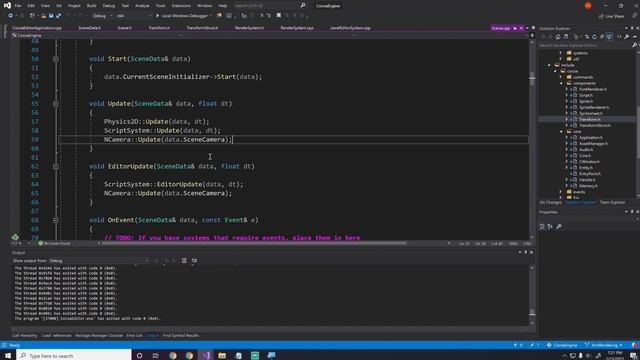This screenshot has width=640, height=360.
Task: Click the Show All Files icon in Solution Explorer
Action: pyautogui.click(x=609, y=37)
